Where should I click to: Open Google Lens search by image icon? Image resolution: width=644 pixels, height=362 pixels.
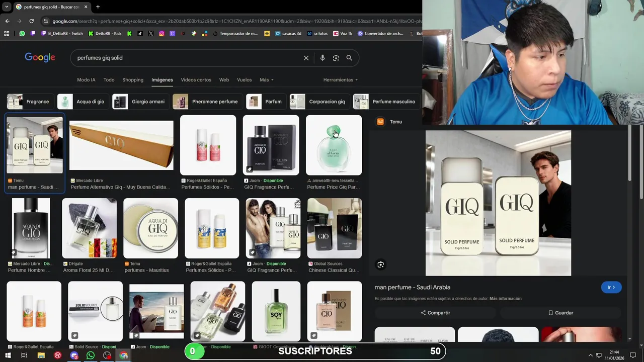pos(336,58)
